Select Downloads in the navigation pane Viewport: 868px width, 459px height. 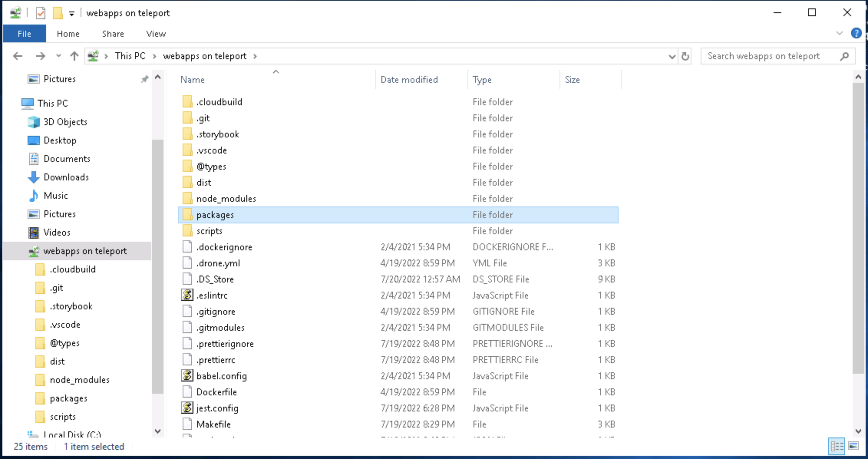click(x=66, y=177)
